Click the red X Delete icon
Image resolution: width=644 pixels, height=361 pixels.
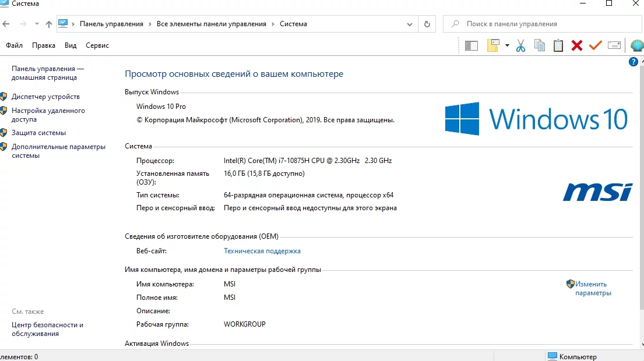point(577,45)
